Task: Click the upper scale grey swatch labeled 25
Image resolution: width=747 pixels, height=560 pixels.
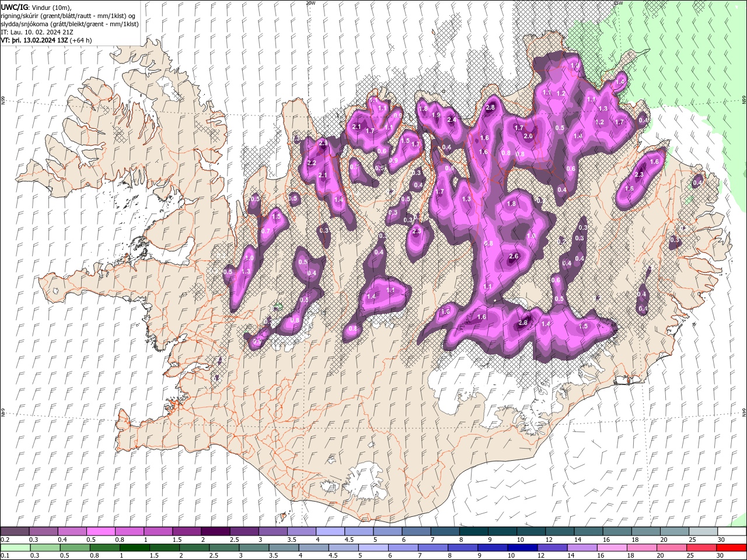Action: click(704, 531)
